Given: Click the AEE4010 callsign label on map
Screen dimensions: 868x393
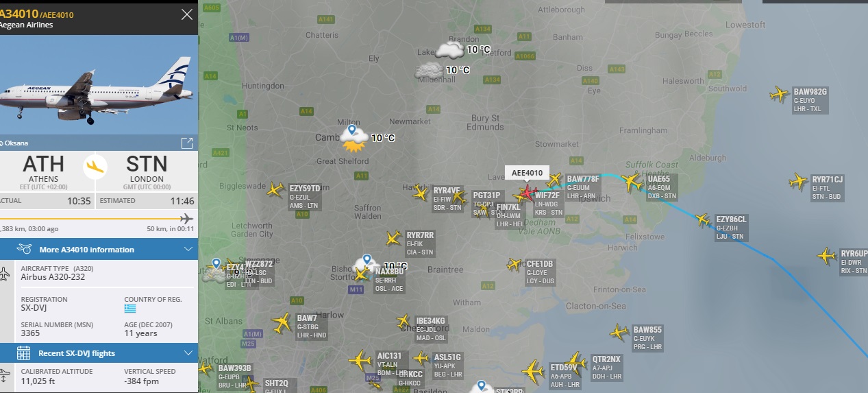Looking at the screenshot, I should point(528,173).
